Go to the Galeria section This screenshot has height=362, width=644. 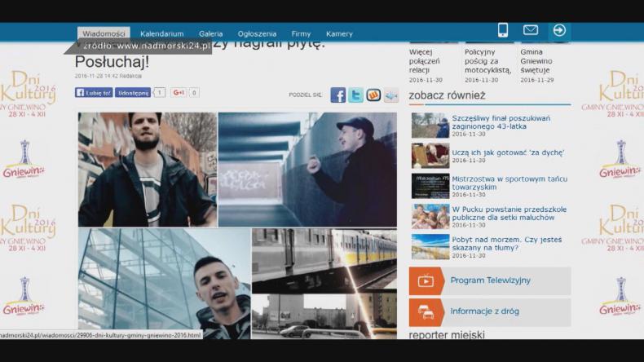(210, 33)
